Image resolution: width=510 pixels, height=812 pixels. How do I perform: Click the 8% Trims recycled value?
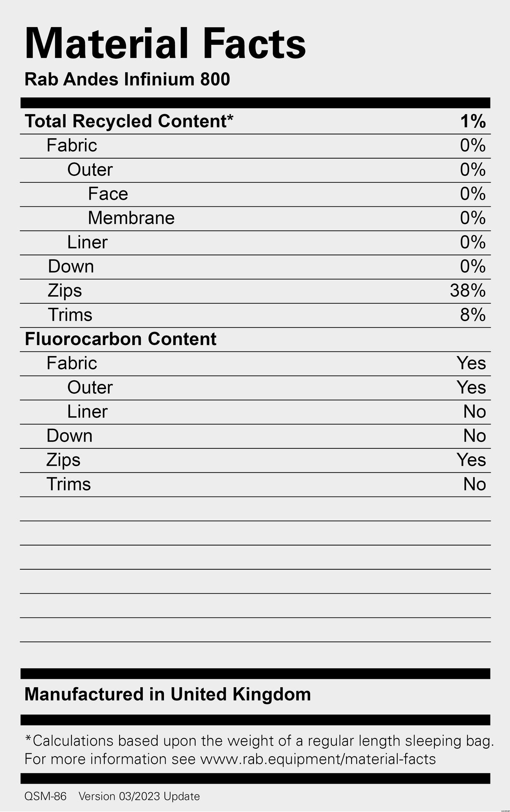click(473, 315)
